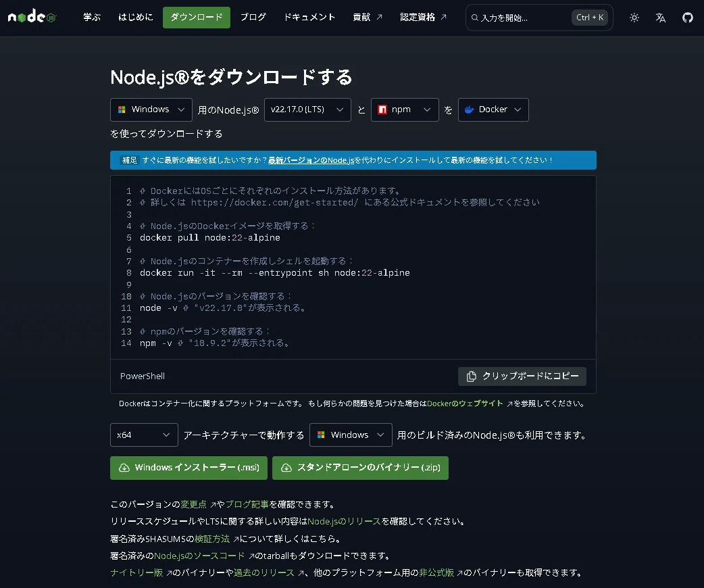This screenshot has width=704, height=588.
Task: Click the Node.js®をダウンロードする heading
Action: [231, 77]
